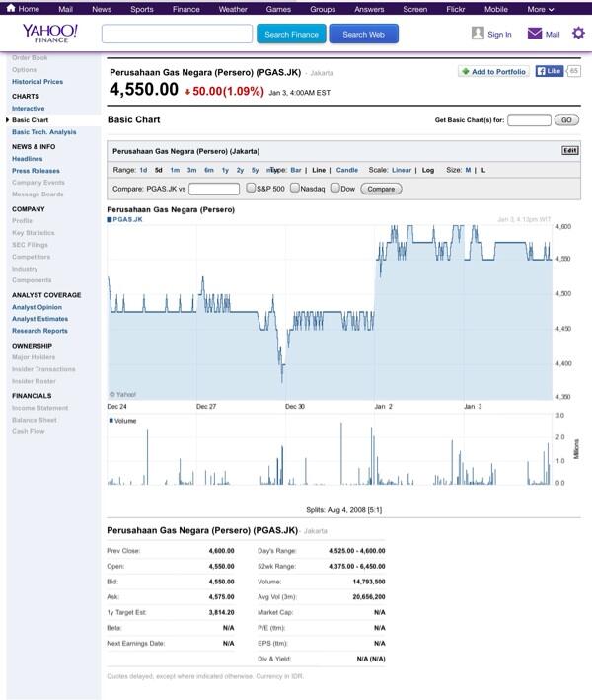592x700 pixels.
Task: Focus the Compare PGAS.JK vs input field
Action: [x=214, y=189]
